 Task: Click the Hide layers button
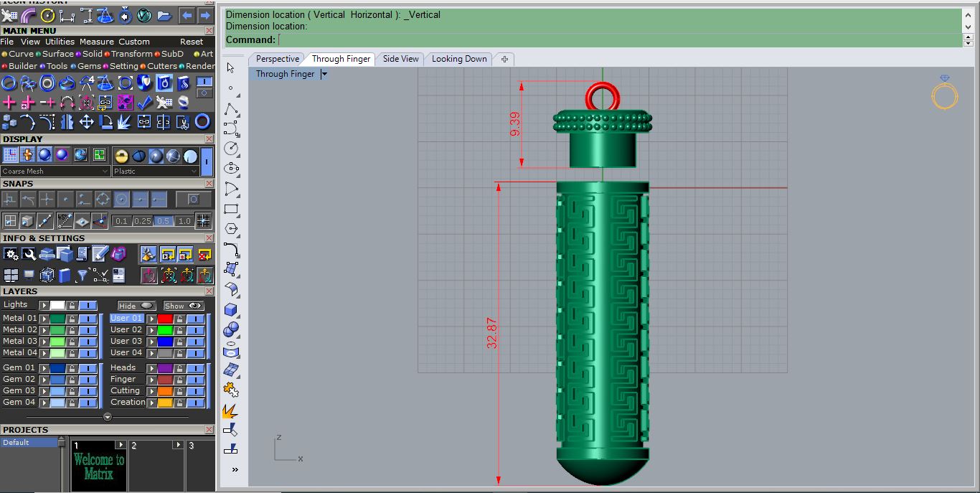(x=136, y=306)
